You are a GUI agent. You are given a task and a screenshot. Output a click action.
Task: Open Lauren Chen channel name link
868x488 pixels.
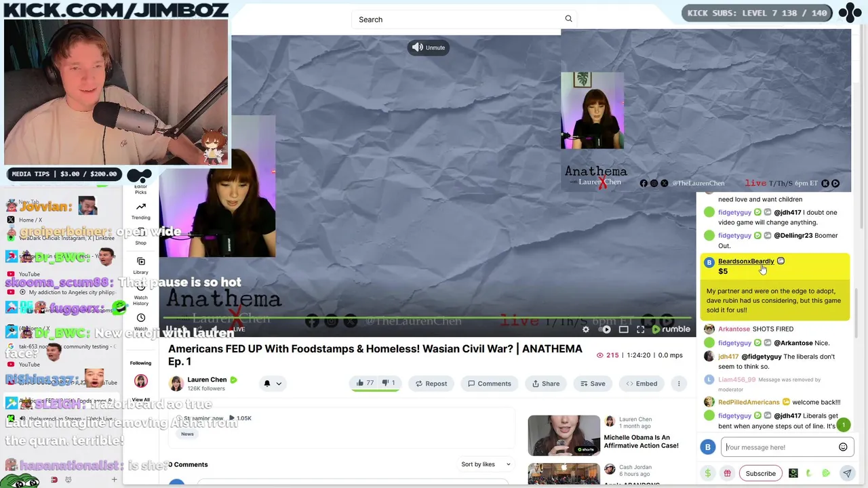pyautogui.click(x=207, y=380)
